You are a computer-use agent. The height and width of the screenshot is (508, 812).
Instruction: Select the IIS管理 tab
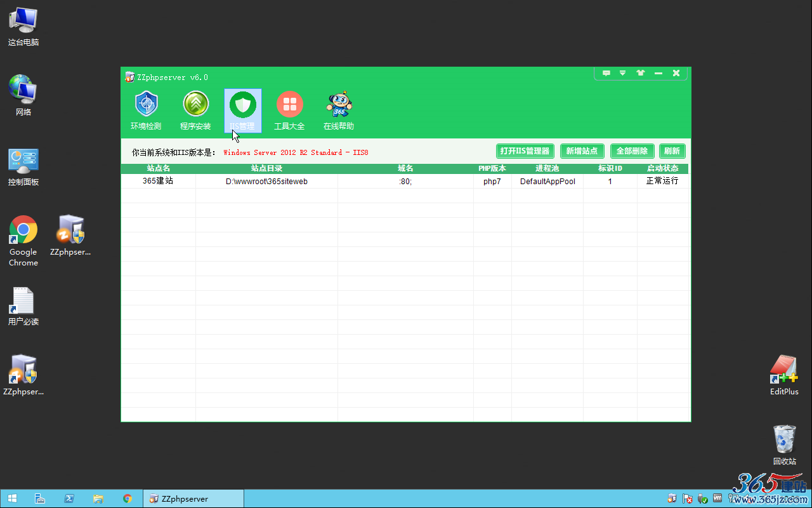coord(243,110)
